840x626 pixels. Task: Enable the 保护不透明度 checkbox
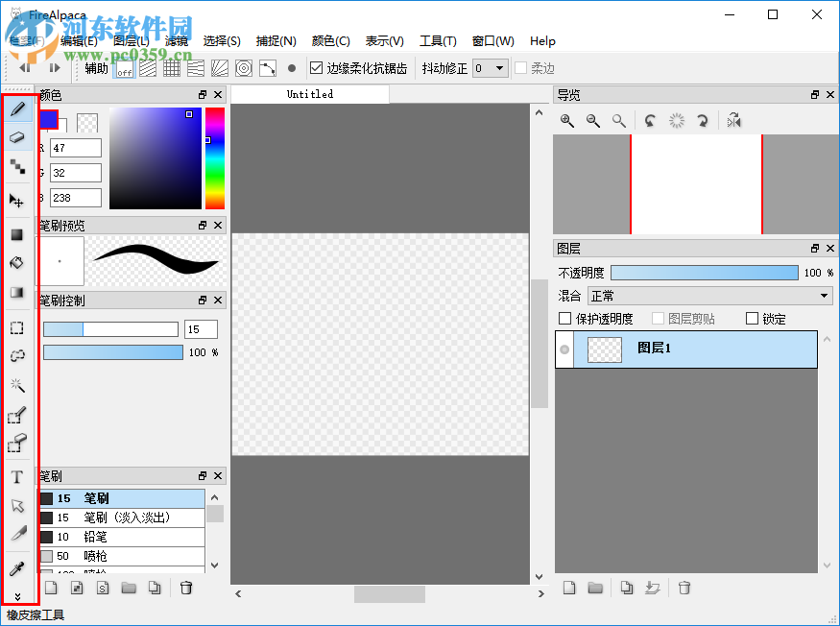pyautogui.click(x=564, y=319)
